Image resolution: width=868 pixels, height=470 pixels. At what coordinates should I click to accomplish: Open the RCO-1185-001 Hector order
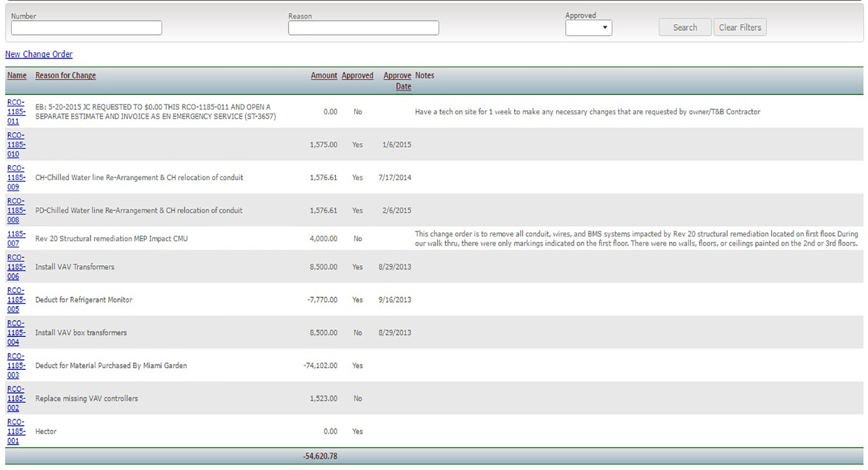[x=16, y=431]
